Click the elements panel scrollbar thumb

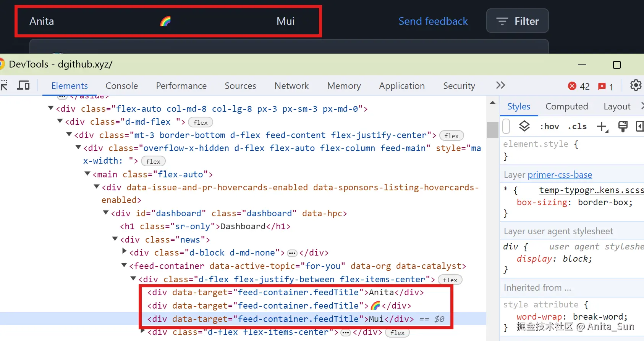tap(493, 130)
